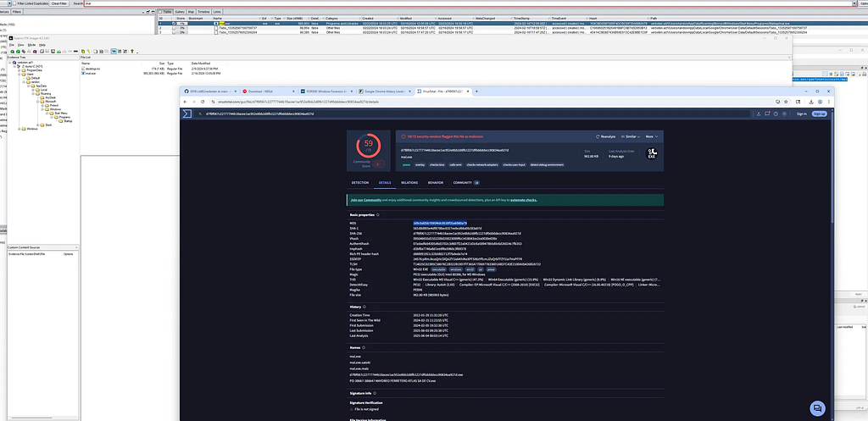Screen dimensions: 868x421
Task: Click the Sign in link
Action: [802, 114]
